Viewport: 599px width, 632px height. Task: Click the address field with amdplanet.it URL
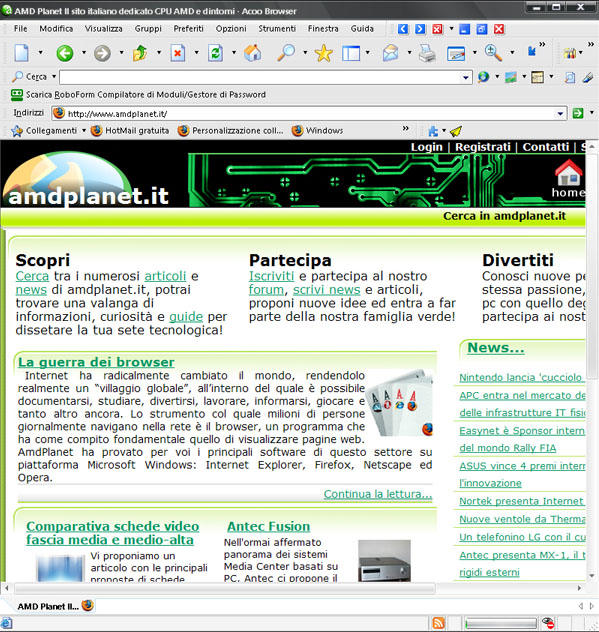pyautogui.click(x=310, y=114)
